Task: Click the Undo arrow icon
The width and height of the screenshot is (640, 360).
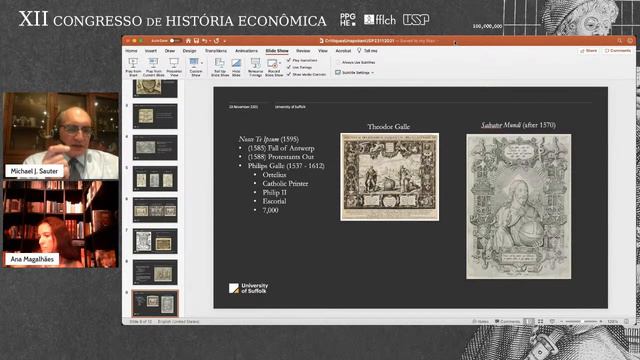Action: (x=204, y=41)
